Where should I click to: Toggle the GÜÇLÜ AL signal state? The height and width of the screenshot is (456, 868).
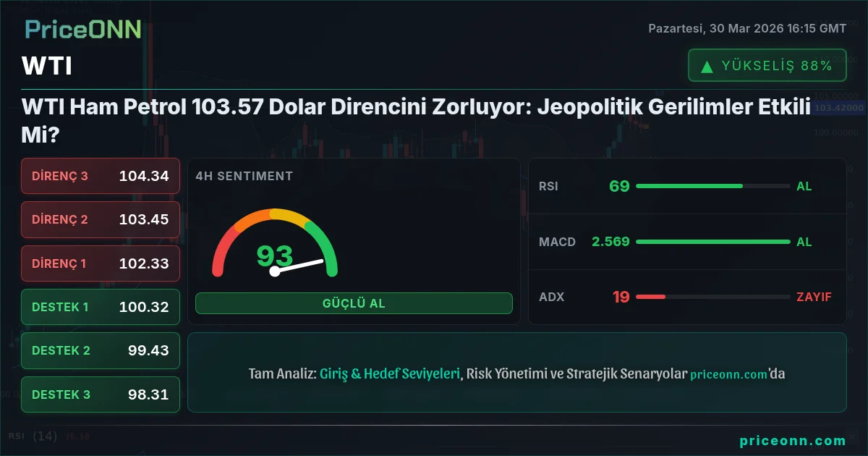point(354,303)
